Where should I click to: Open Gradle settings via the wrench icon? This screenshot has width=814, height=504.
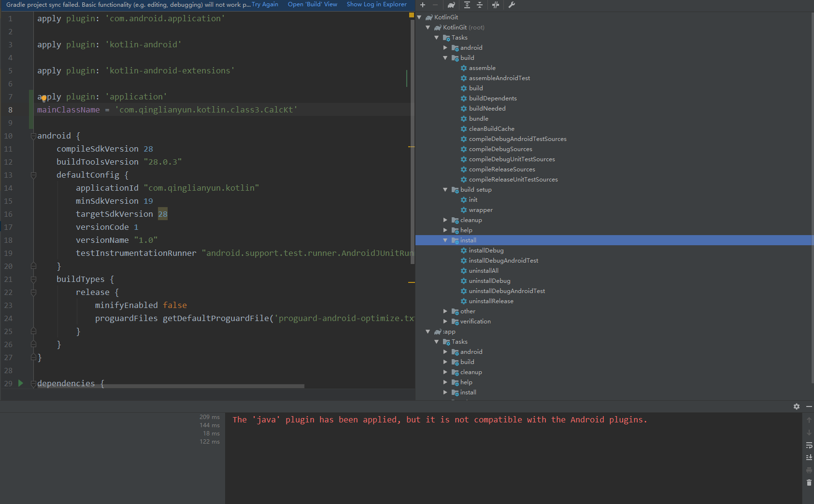point(512,5)
